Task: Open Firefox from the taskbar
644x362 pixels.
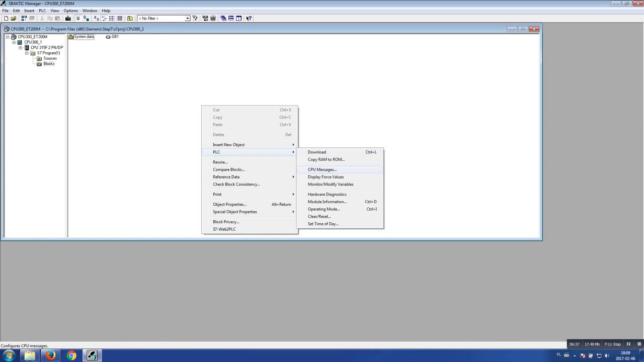Action: coord(50,355)
